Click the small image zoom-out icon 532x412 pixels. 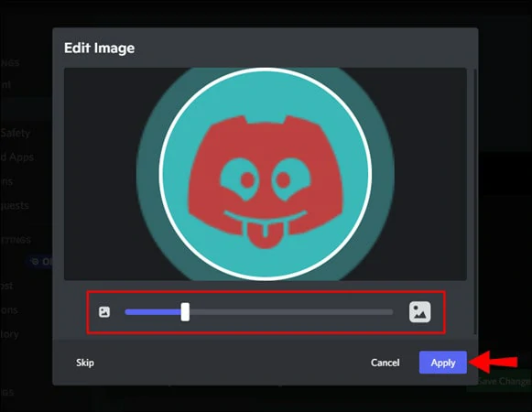tap(104, 312)
